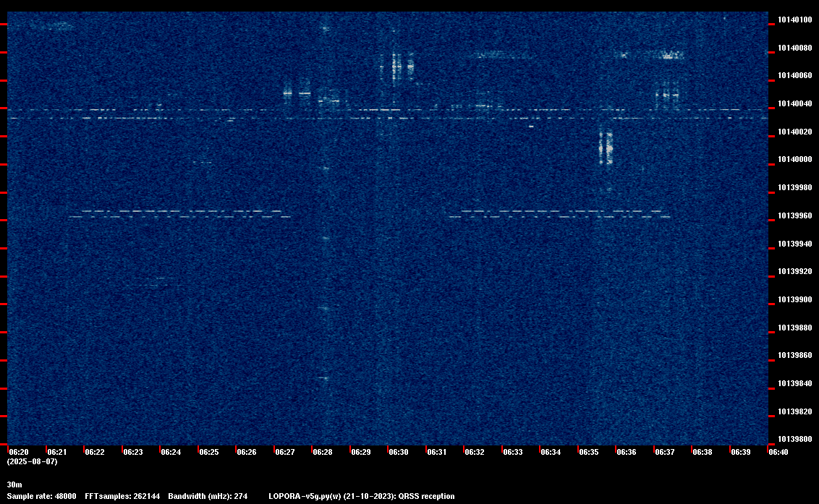Click the 06:30 time label

tap(399, 452)
